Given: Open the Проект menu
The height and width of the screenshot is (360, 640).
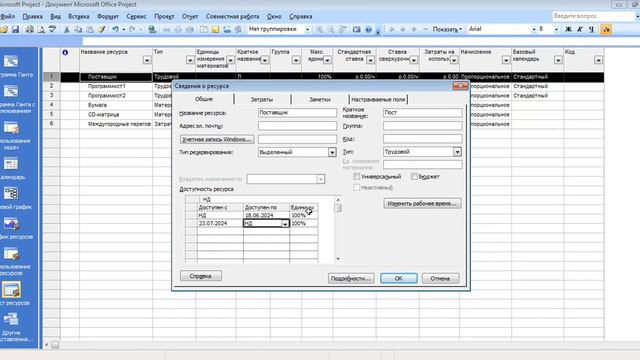Looking at the screenshot, I should click(x=164, y=16).
